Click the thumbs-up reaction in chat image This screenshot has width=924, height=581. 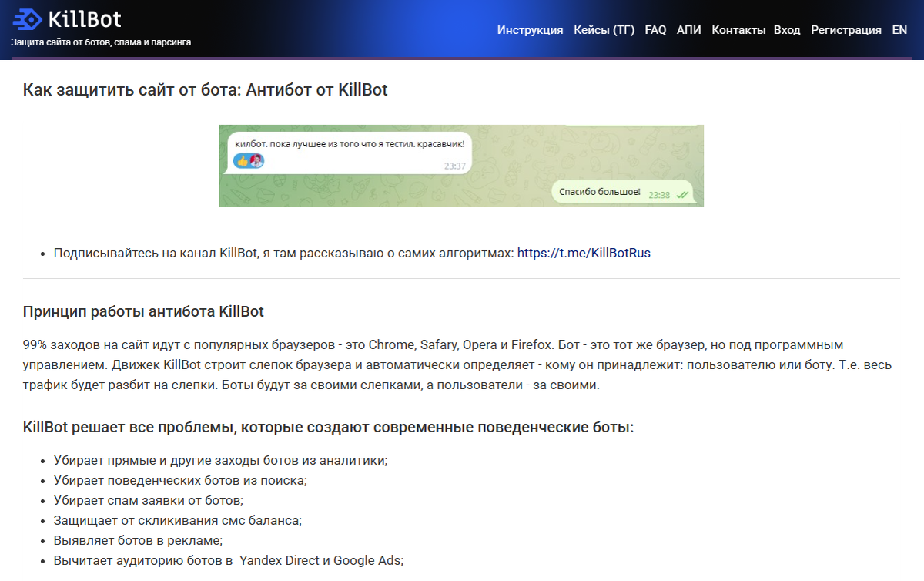point(243,161)
